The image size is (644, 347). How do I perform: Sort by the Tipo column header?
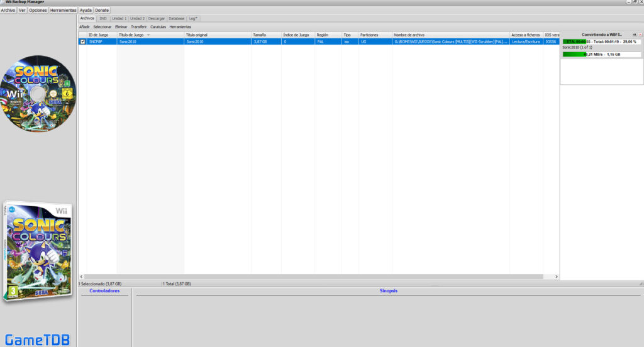[350, 35]
